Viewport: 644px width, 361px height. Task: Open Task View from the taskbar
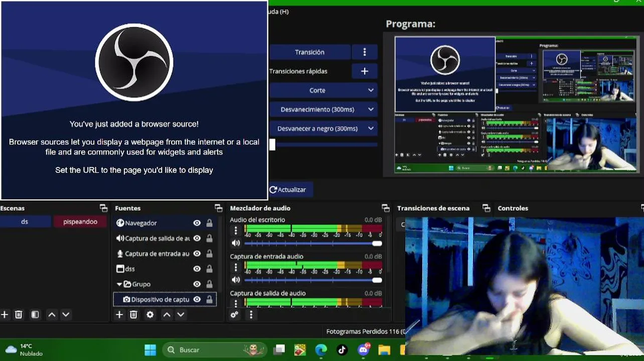[279, 349]
